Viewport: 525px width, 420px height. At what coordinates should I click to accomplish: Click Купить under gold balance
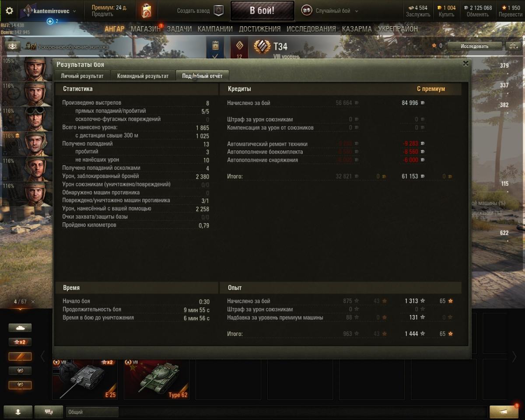(x=447, y=14)
